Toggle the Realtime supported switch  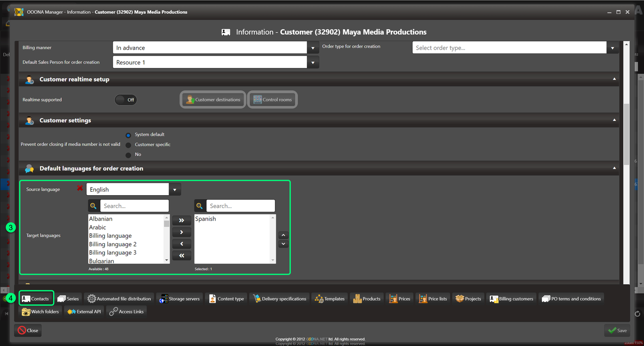[x=125, y=100]
